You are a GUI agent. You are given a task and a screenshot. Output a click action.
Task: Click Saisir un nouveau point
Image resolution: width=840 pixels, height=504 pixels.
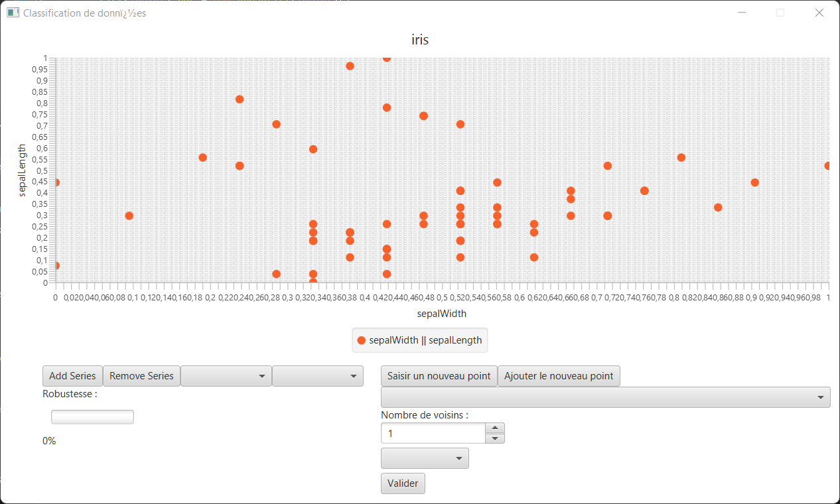(439, 376)
